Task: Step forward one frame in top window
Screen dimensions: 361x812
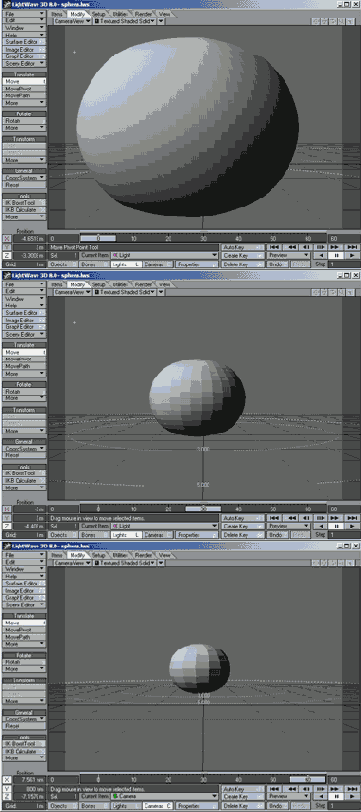Action: [321, 247]
